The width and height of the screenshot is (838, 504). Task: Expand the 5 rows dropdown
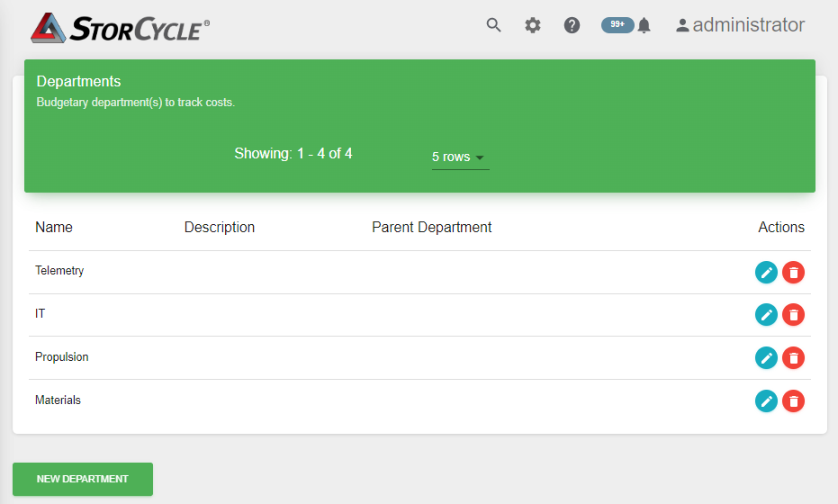pos(460,157)
